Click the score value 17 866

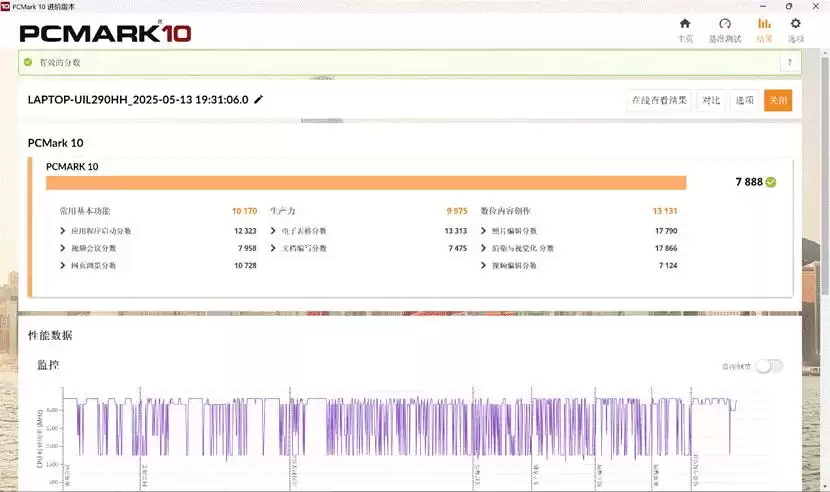tap(666, 248)
